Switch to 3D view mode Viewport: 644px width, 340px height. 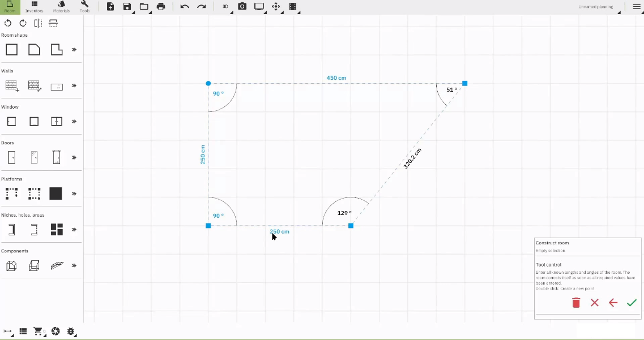(x=225, y=7)
